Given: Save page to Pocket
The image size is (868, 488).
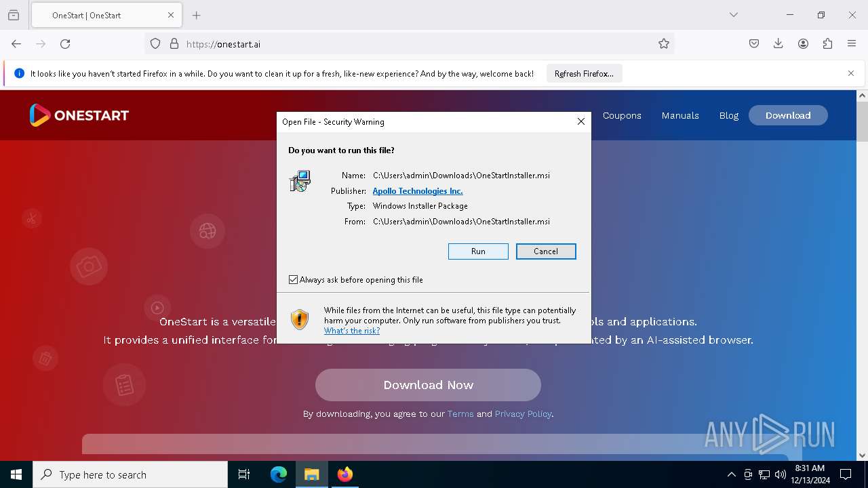Looking at the screenshot, I should point(754,44).
